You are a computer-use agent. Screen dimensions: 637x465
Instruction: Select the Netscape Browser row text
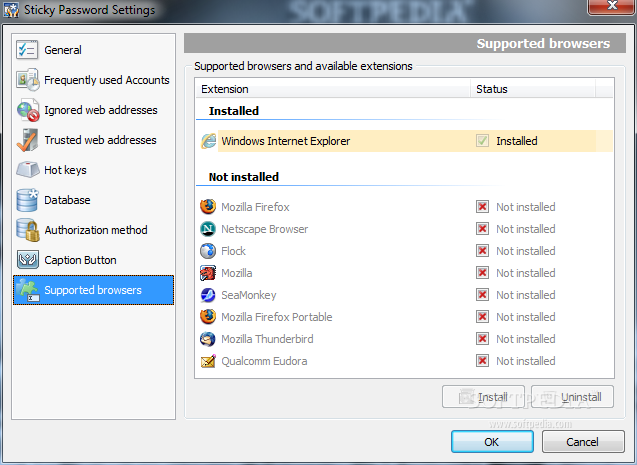click(264, 229)
